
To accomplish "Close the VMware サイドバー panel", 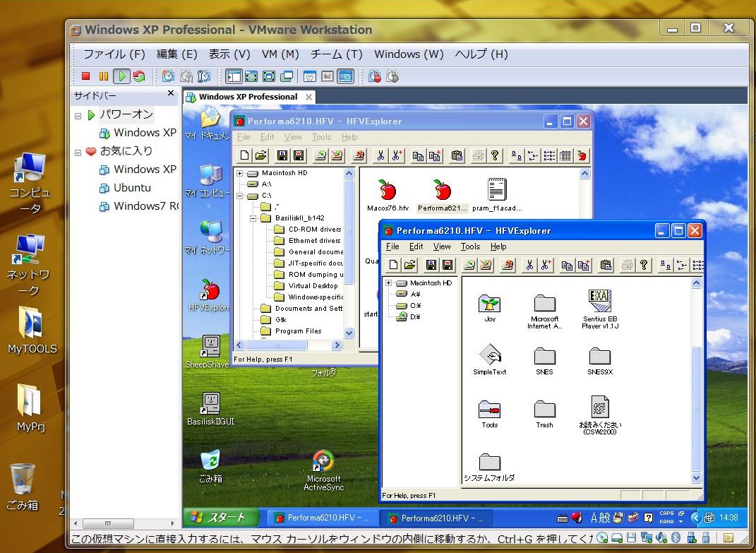I will tap(171, 93).
